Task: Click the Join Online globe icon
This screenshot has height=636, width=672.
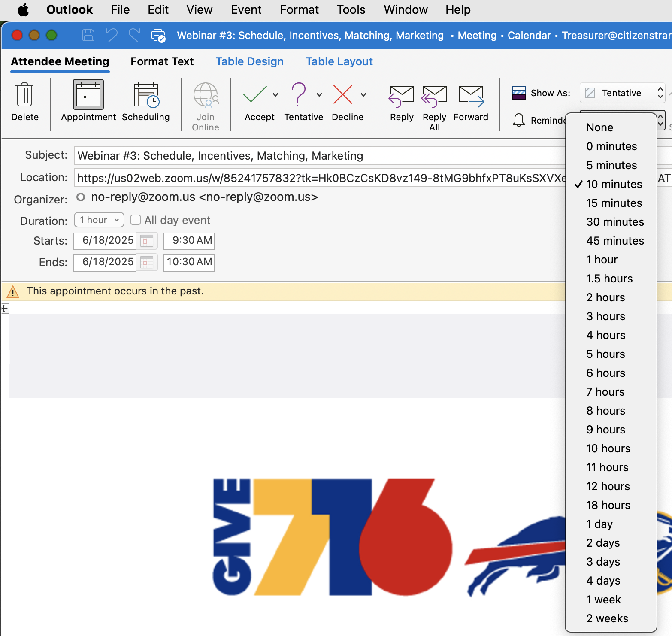Action: [206, 95]
